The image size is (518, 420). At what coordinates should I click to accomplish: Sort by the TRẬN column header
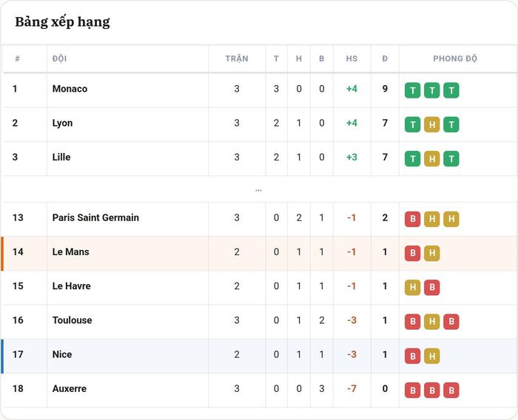click(237, 58)
